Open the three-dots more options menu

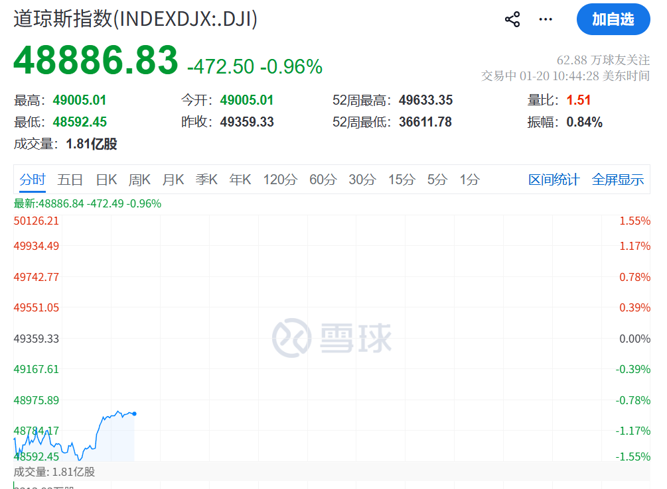(546, 19)
